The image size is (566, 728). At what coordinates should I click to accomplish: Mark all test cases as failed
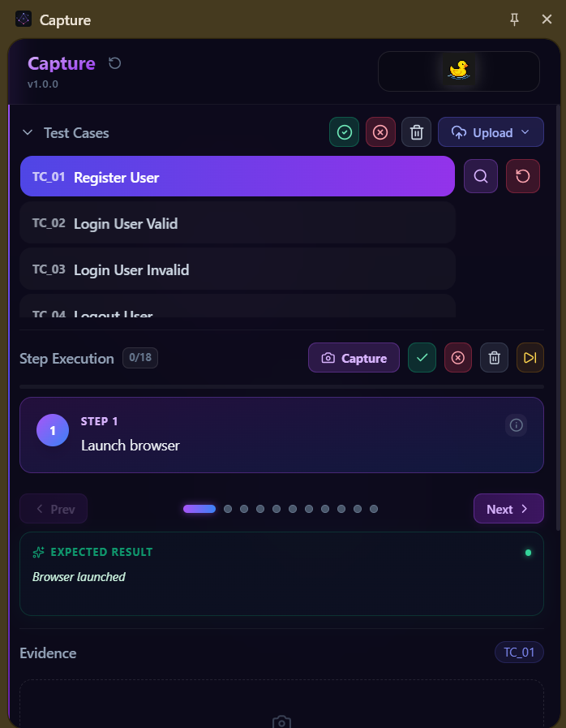pyautogui.click(x=380, y=131)
